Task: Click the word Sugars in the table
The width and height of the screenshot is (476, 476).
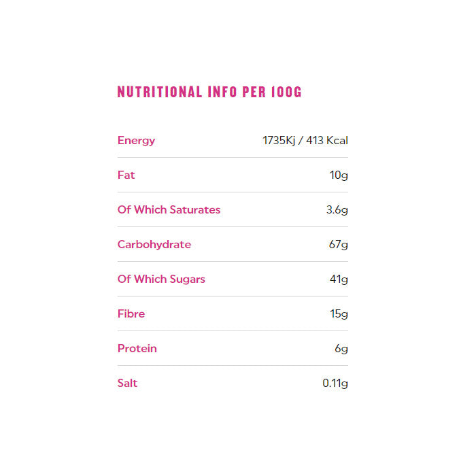Action: (x=188, y=279)
